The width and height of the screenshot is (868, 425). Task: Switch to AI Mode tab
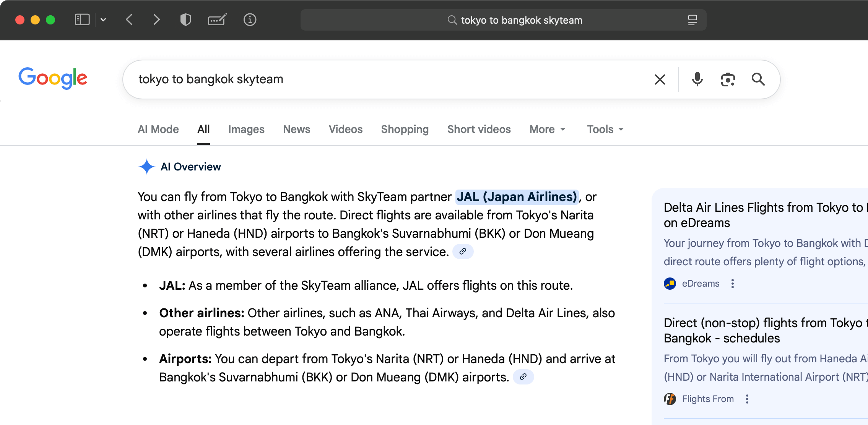click(158, 130)
